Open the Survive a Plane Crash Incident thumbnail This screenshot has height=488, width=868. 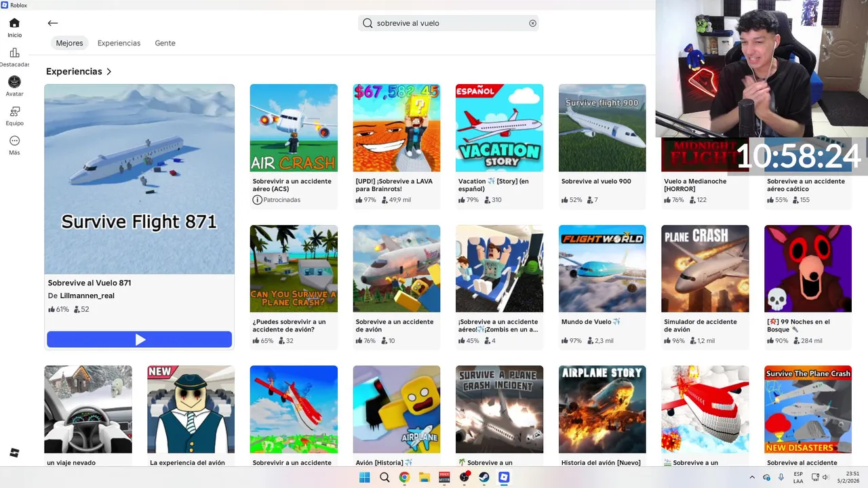click(x=499, y=409)
